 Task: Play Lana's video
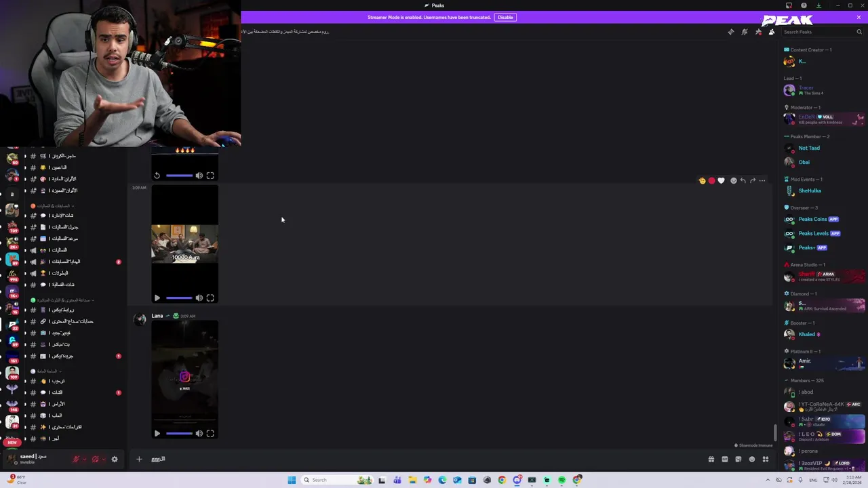[157, 433]
